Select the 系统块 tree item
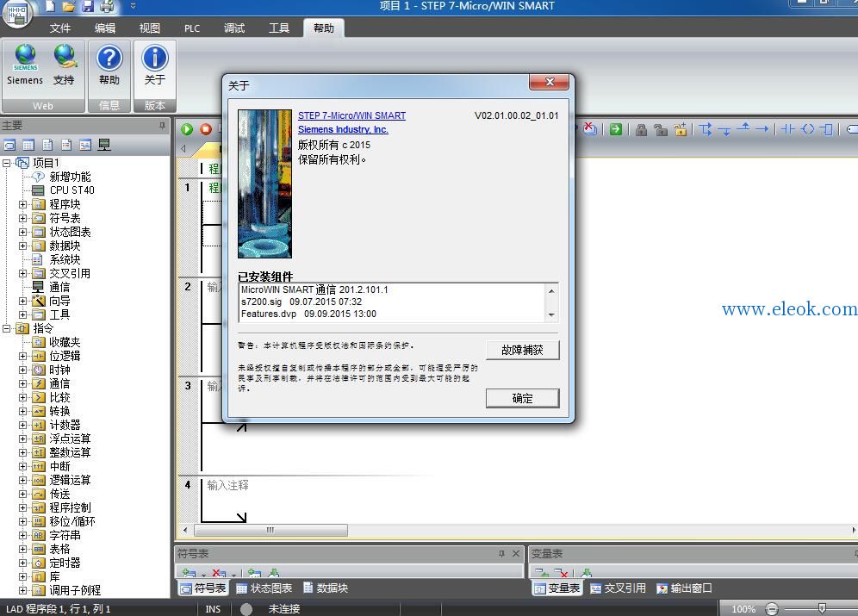The width and height of the screenshot is (858, 616). pos(65,259)
